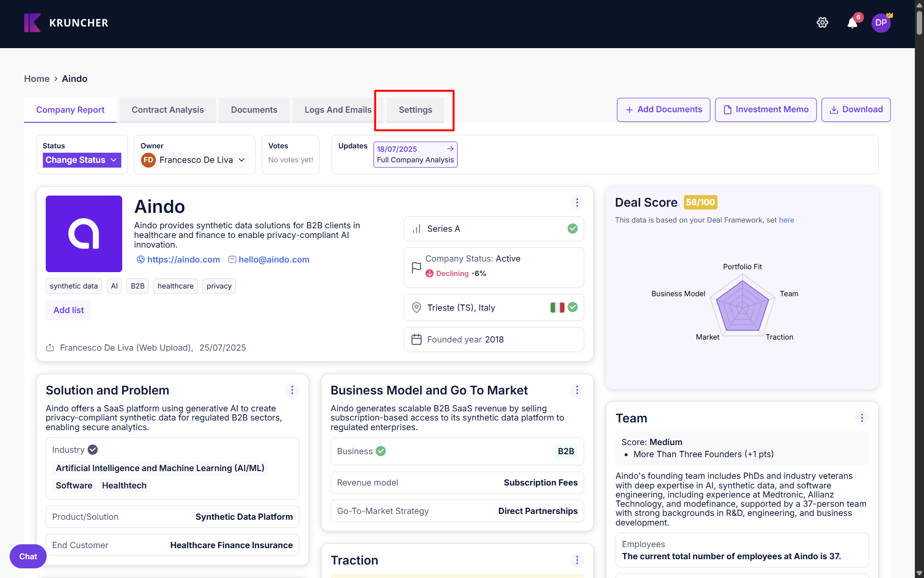The image size is (924, 578).
Task: Click the Trieste location verified checkmark
Action: coord(573,307)
